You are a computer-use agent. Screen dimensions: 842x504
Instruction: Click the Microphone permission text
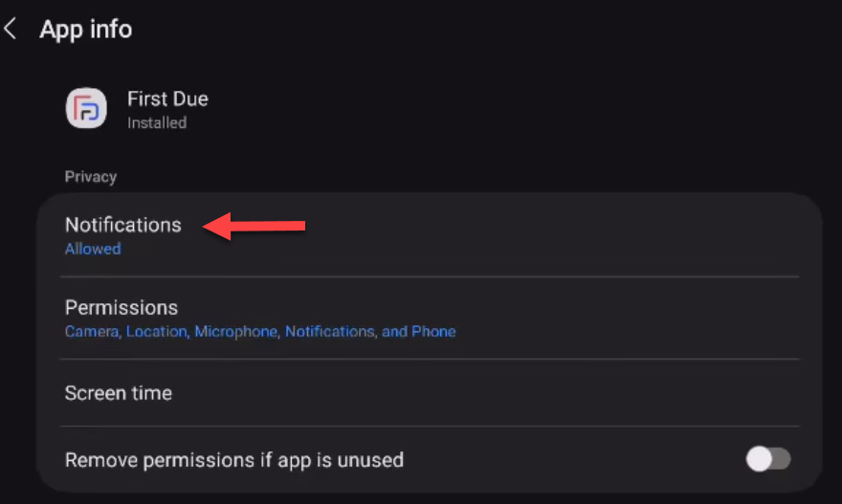(235, 332)
